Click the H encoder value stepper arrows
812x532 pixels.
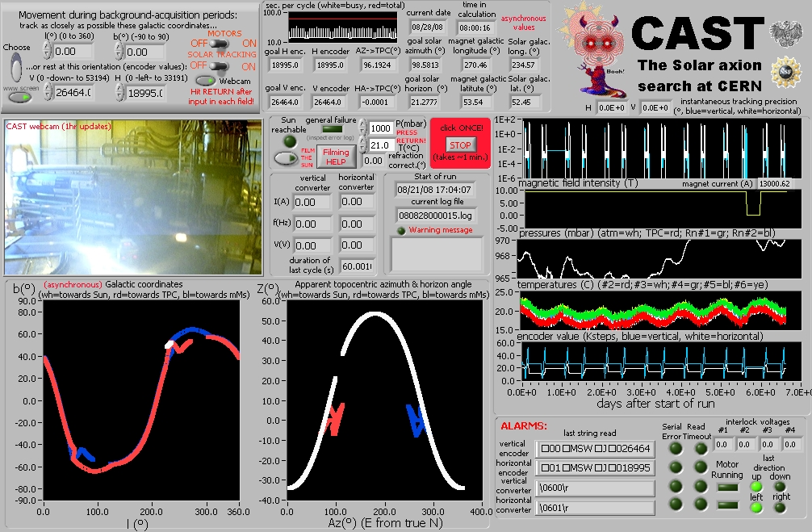(x=120, y=92)
